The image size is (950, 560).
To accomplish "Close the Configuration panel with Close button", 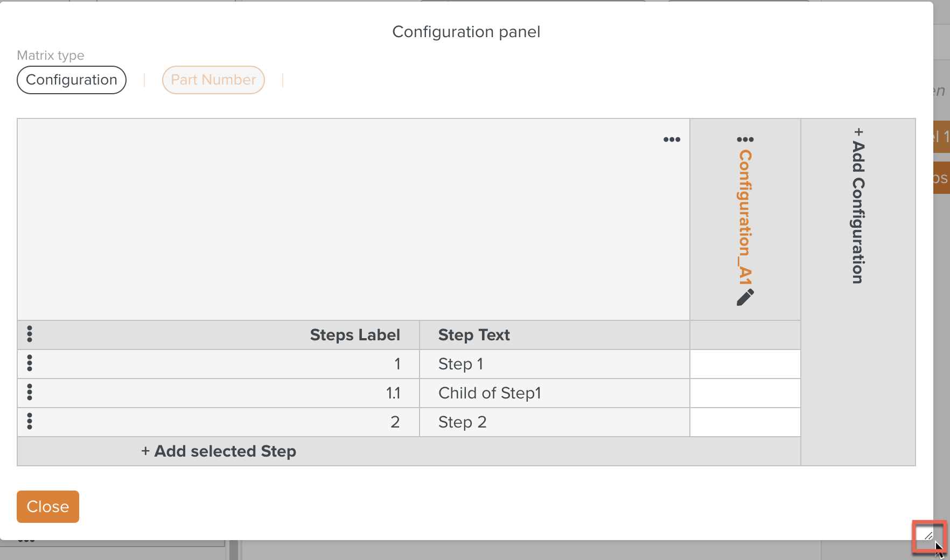I will click(x=48, y=507).
